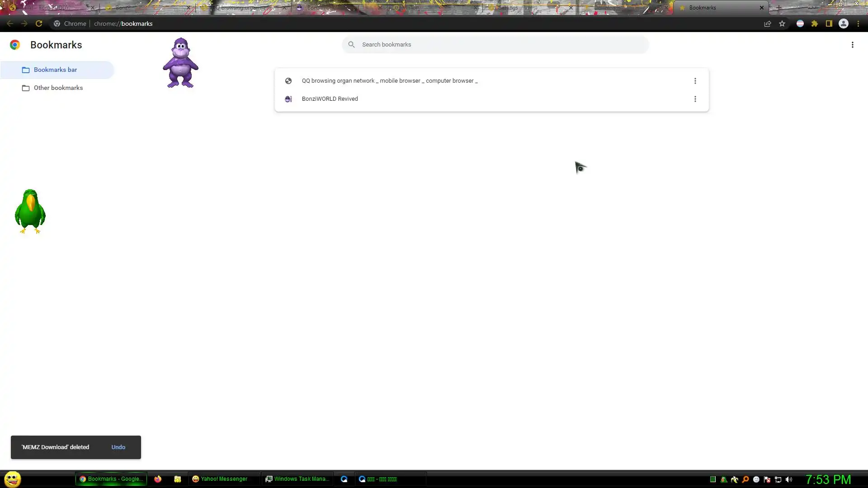Open the side panel icon in toolbar

(829, 23)
